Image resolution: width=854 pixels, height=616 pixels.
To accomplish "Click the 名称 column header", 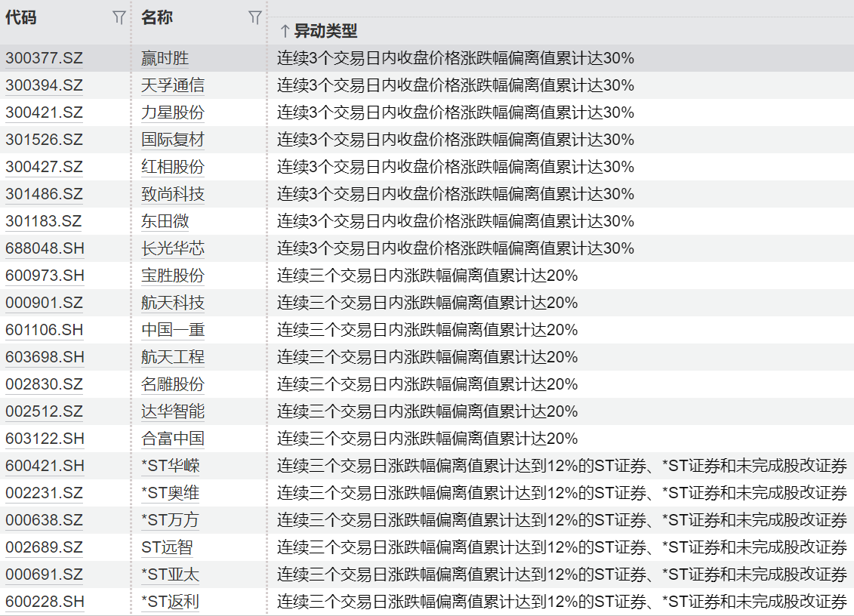I will 157,18.
